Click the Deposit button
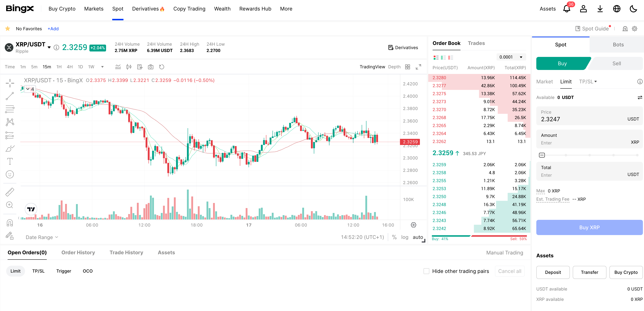644x311 pixels. click(553, 272)
